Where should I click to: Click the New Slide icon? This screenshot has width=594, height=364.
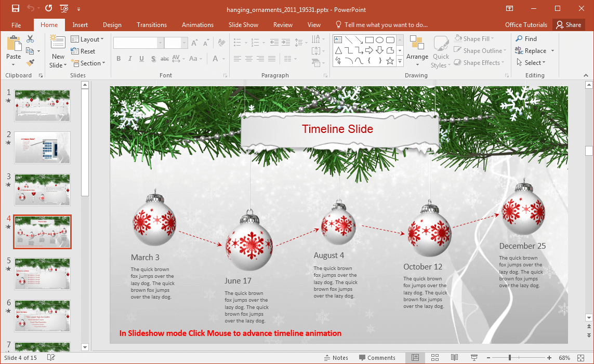point(58,42)
